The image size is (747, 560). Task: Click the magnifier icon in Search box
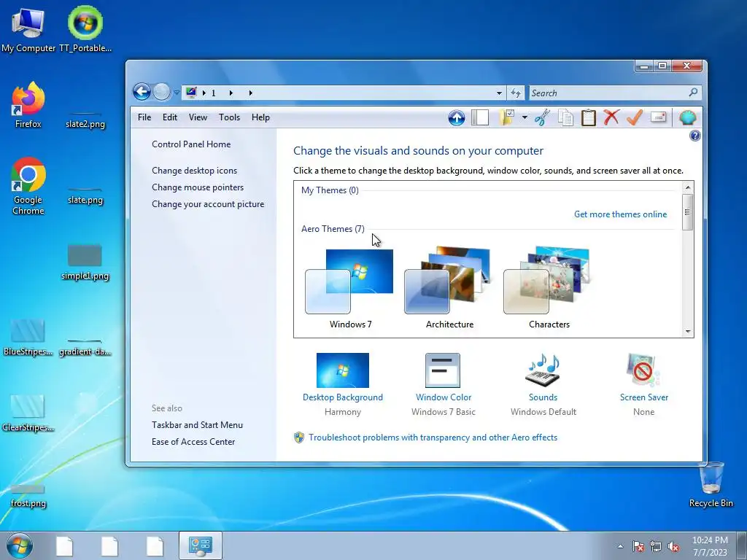pyautogui.click(x=693, y=93)
